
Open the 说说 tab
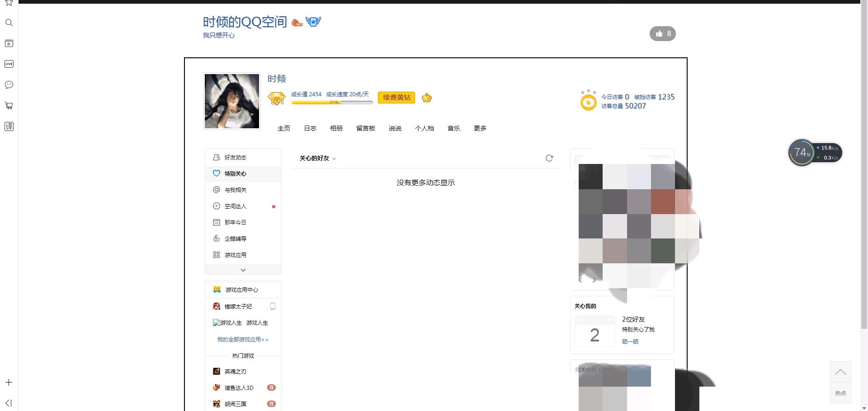point(395,128)
